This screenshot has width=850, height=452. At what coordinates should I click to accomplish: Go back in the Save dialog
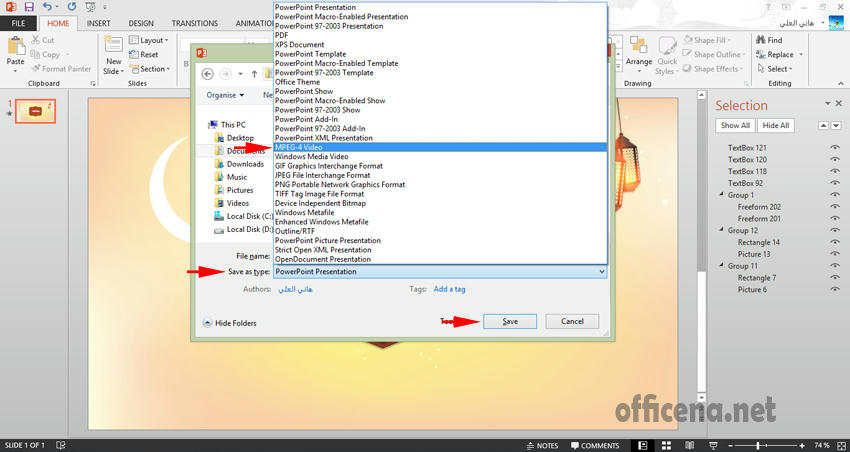(207, 74)
